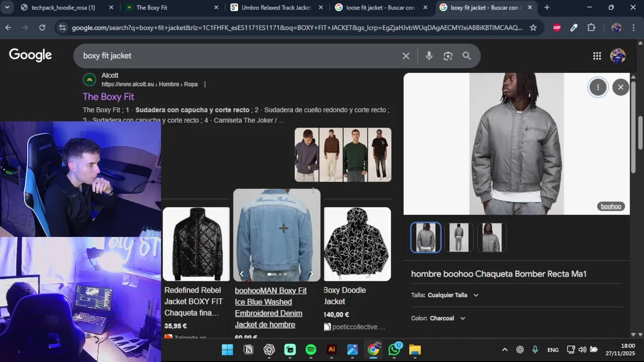Click the black quilted jacket image
The height and width of the screenshot is (362, 644).
click(196, 244)
